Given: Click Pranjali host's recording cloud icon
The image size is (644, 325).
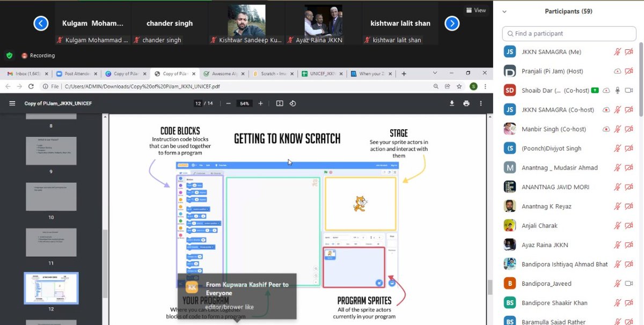Looking at the screenshot, I should pyautogui.click(x=618, y=71).
